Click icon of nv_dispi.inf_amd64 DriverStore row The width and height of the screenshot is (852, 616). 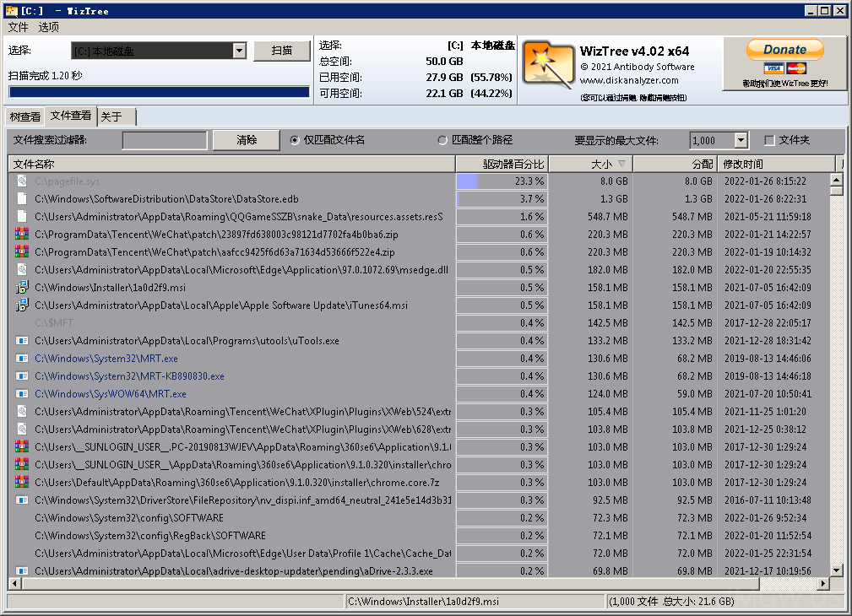22,500
